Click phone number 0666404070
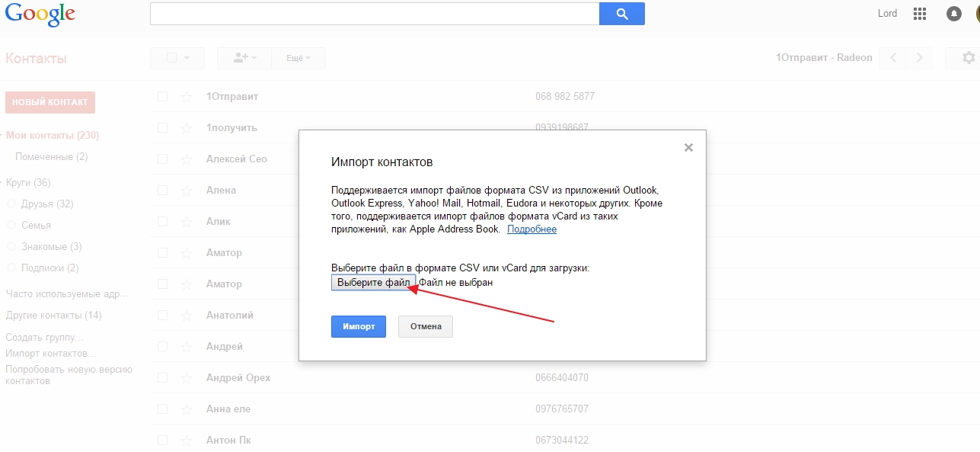This screenshot has width=980, height=452. [x=562, y=378]
